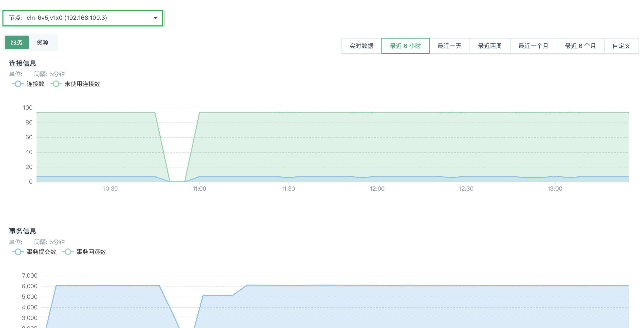This screenshot has width=644, height=328.
Task: Switch to the 资源 tab
Action: (x=42, y=42)
